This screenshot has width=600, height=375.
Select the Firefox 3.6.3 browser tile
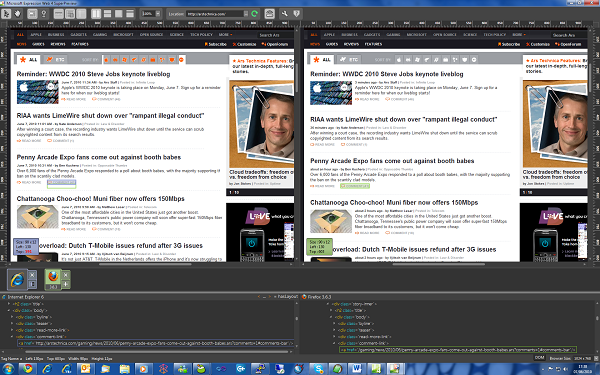[54, 279]
